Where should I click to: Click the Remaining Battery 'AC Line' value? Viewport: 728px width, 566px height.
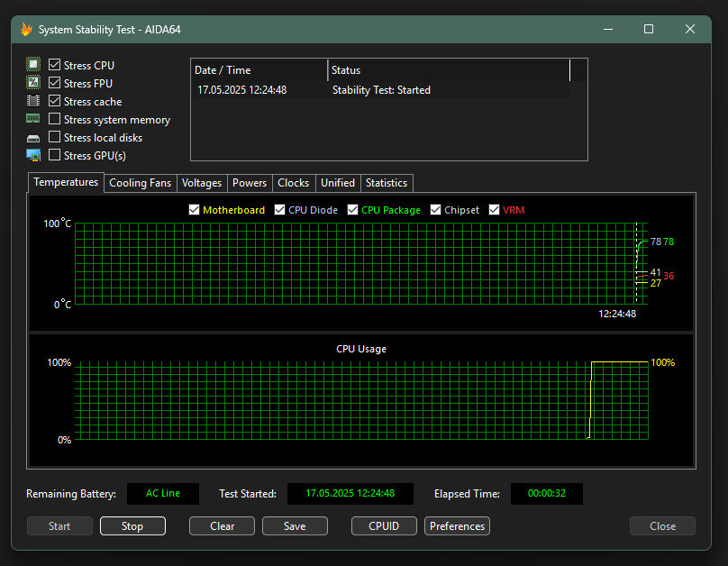pos(163,494)
